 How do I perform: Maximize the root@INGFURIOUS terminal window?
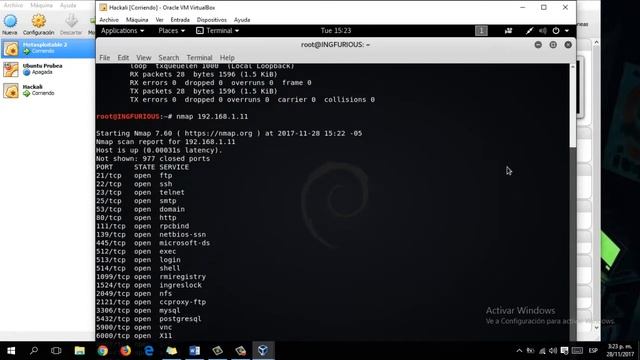(x=553, y=45)
